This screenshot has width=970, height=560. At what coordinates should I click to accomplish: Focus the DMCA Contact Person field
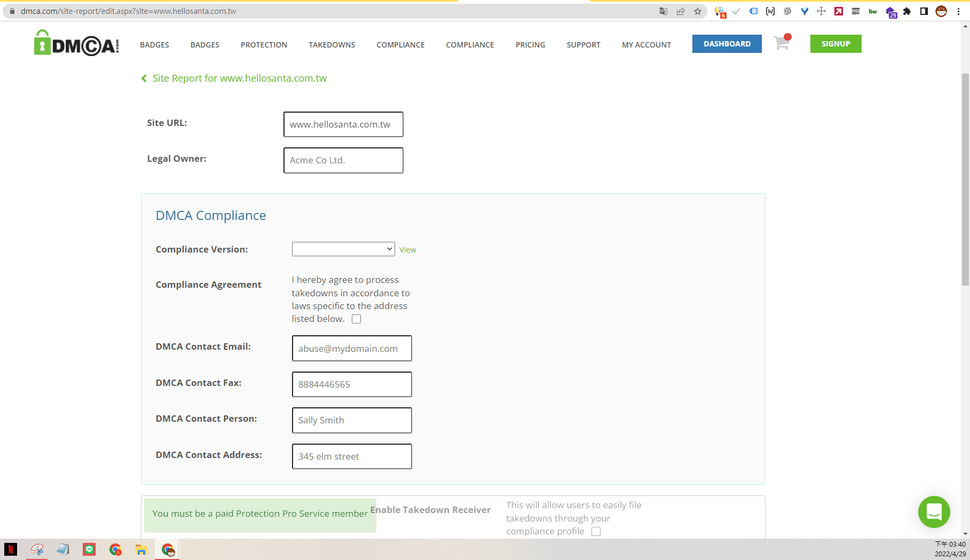tap(352, 420)
